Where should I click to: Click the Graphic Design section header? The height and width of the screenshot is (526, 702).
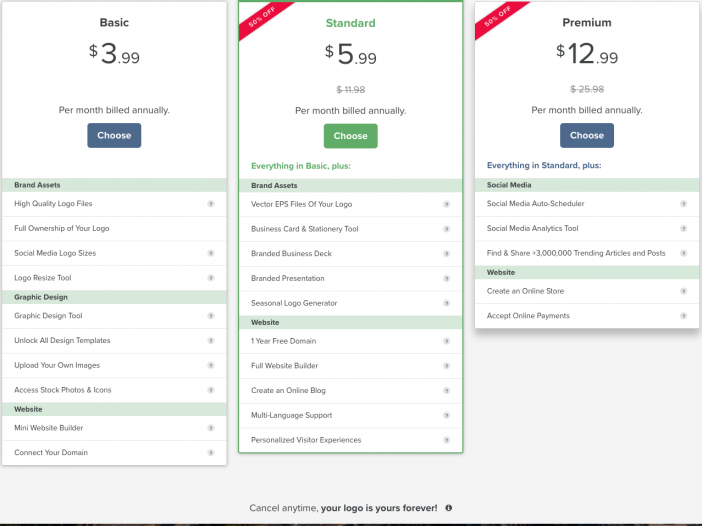(x=114, y=297)
